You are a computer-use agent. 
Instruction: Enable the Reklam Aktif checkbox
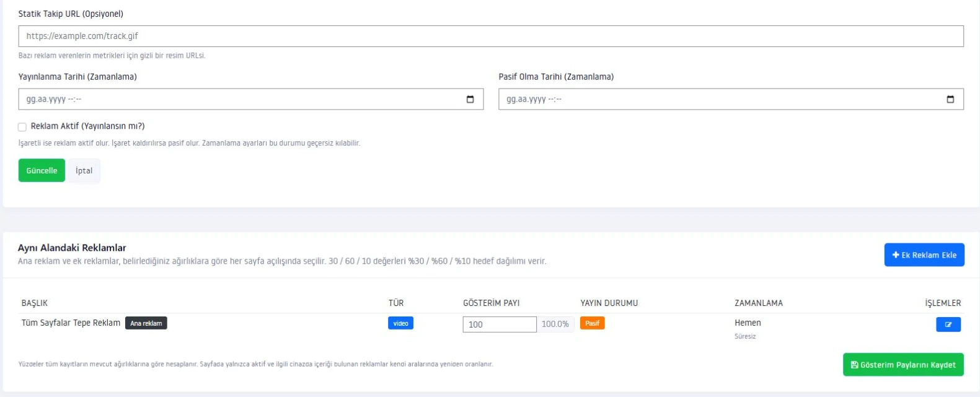coord(22,127)
